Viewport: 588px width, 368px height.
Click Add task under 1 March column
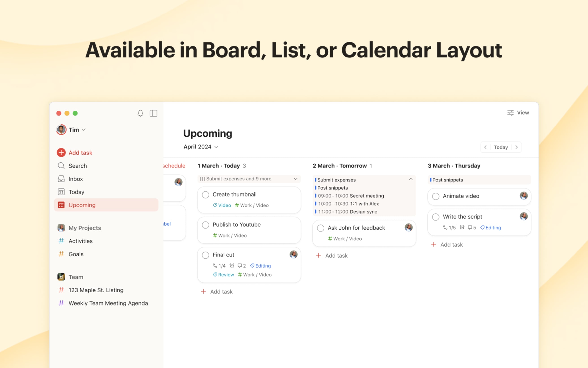pyautogui.click(x=217, y=291)
